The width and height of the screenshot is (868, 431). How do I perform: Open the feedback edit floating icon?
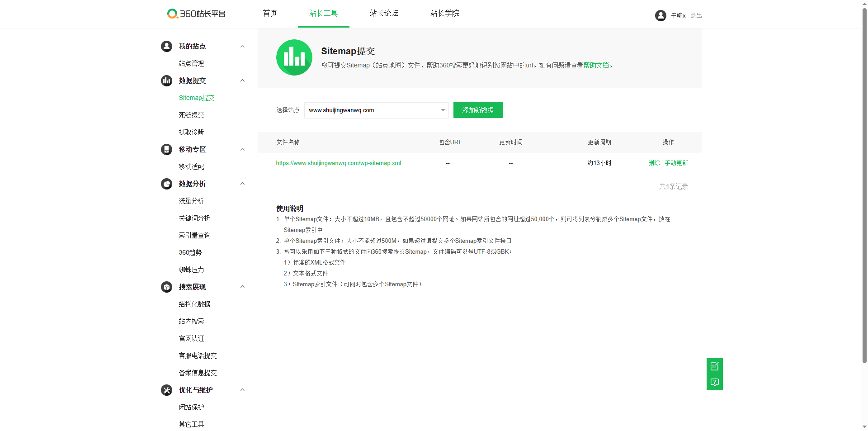coord(715,366)
